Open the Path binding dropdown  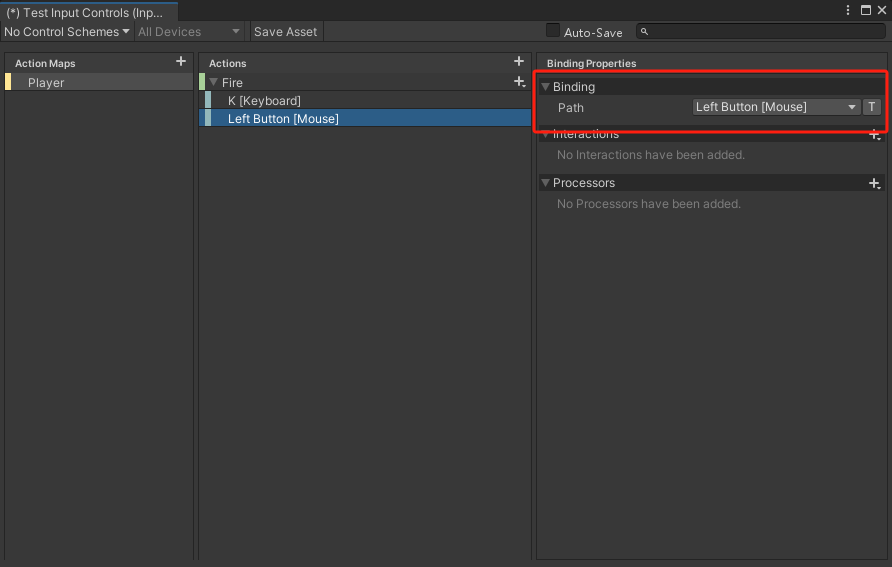click(776, 107)
